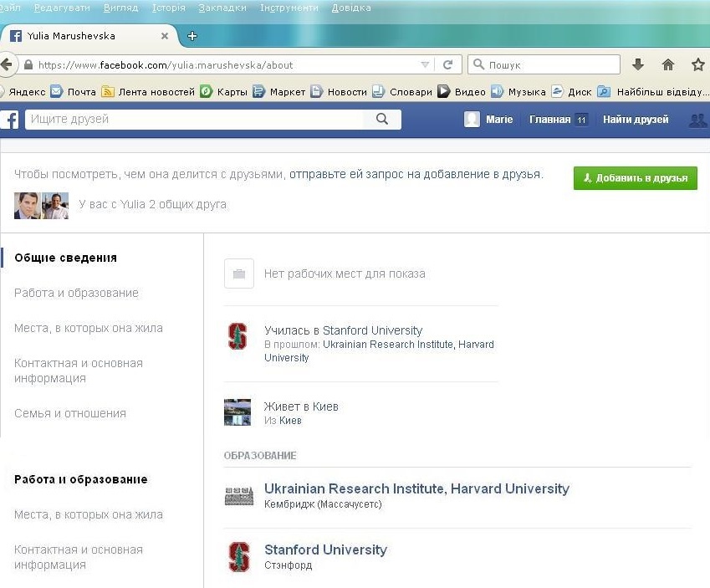The width and height of the screenshot is (710, 588).
Task: Open the Ukrainian Research Institute, Harvard University link
Action: [x=416, y=488]
